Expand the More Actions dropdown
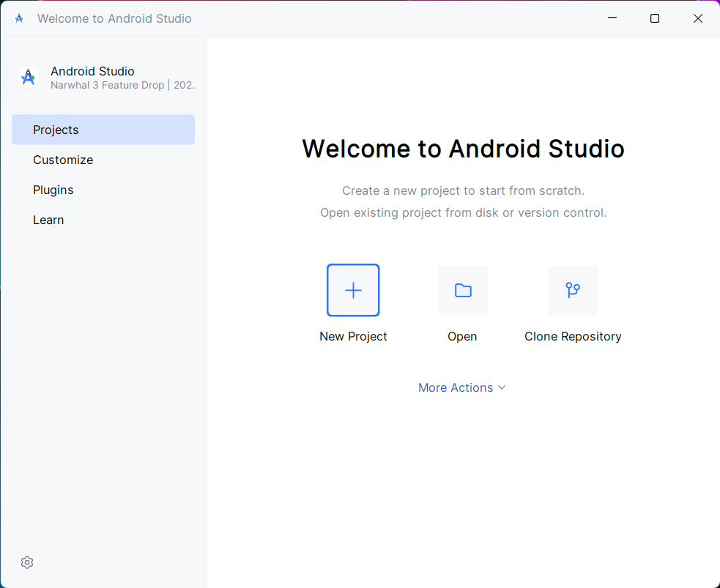This screenshot has height=588, width=720. pyautogui.click(x=456, y=387)
